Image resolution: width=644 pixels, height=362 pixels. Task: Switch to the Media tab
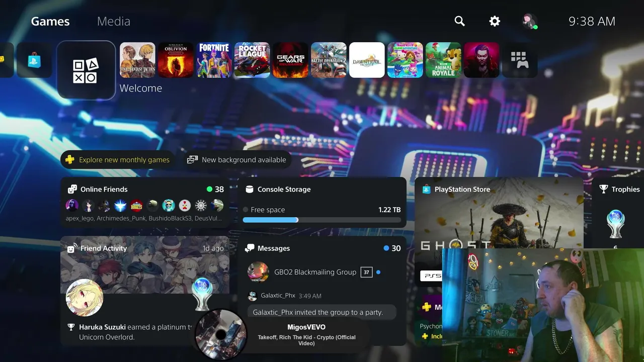(x=114, y=21)
